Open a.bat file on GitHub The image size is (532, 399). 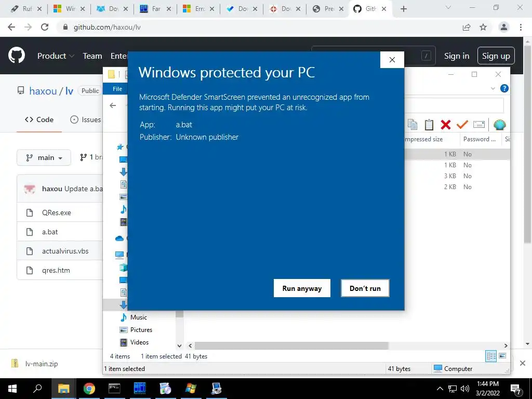pyautogui.click(x=50, y=232)
